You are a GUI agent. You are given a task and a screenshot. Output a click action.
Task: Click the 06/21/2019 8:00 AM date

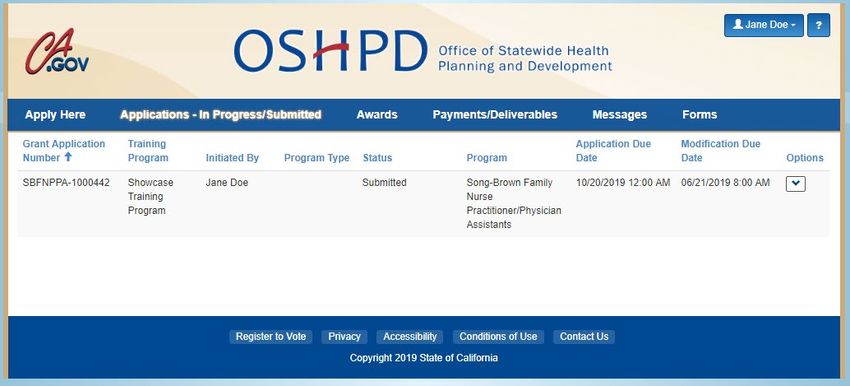click(725, 183)
